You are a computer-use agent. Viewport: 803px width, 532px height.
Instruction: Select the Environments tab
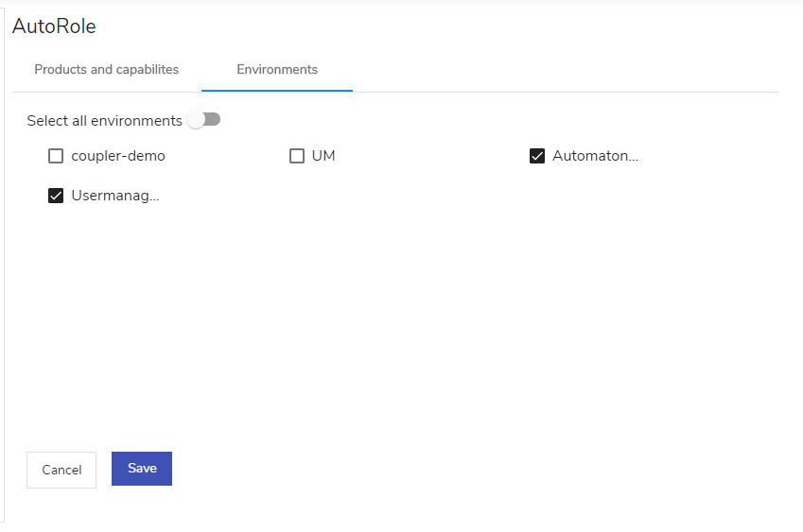(277, 70)
